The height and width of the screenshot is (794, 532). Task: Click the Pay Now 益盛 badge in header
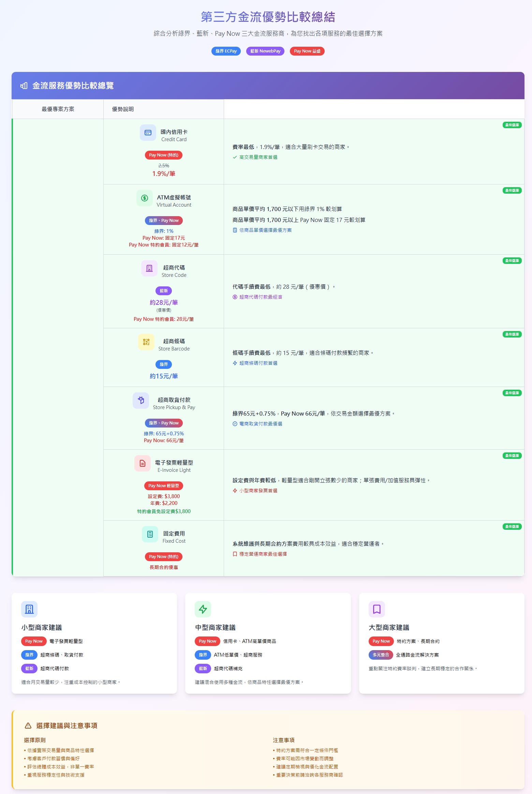tap(307, 51)
